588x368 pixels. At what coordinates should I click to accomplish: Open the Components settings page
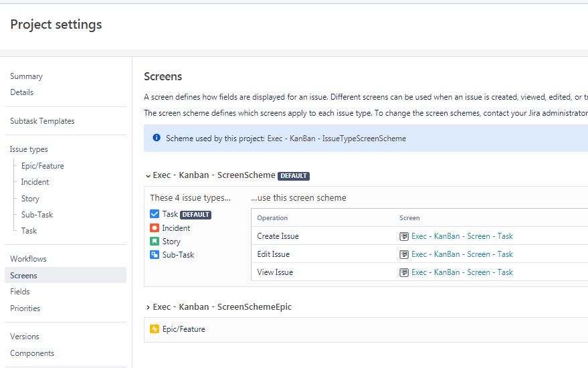tap(32, 353)
